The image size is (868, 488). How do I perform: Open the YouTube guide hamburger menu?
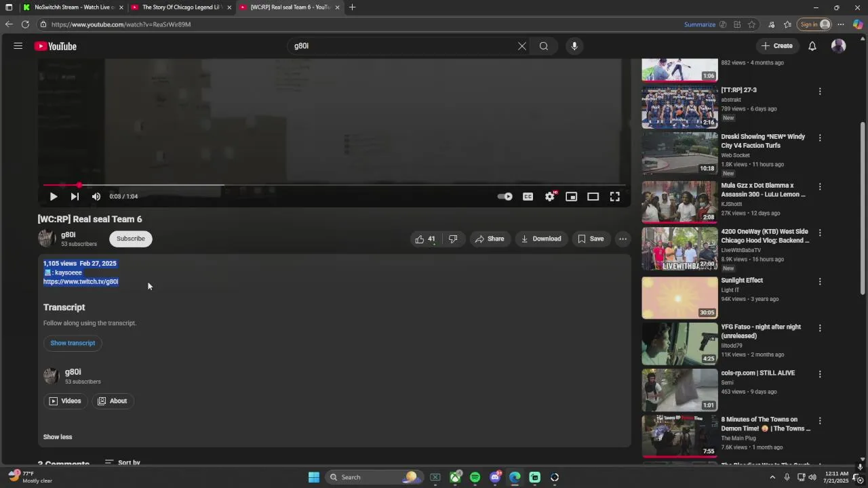[x=18, y=46]
